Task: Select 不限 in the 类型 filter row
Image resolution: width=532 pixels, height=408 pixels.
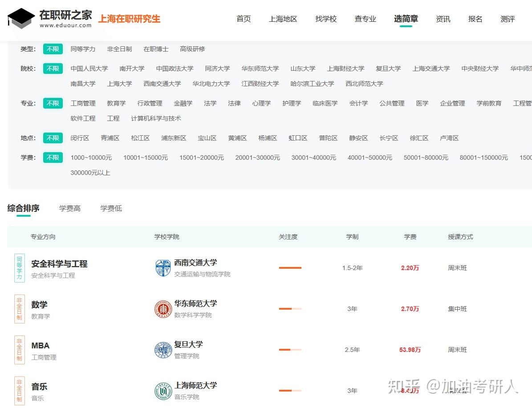Action: point(53,49)
